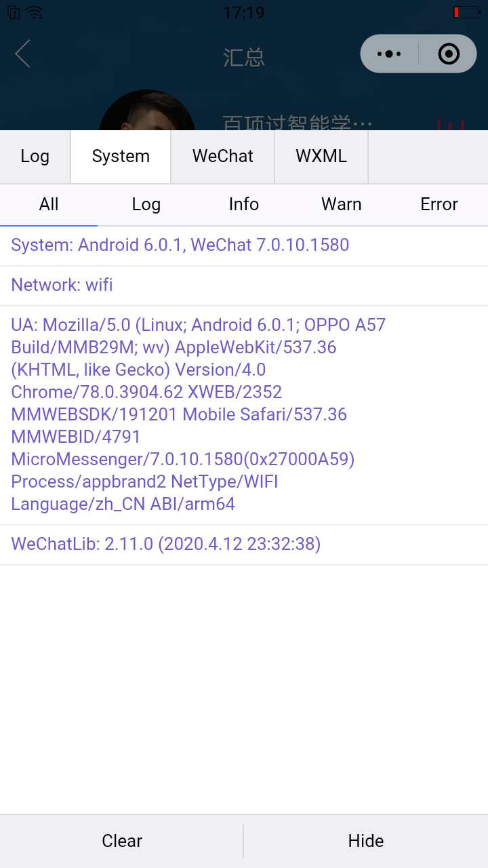This screenshot has width=488, height=868.
Task: Click the back arrow at top left
Action: (22, 54)
